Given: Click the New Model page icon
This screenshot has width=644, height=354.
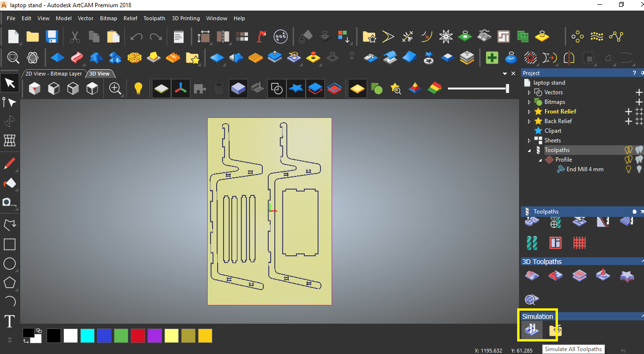Looking at the screenshot, I should click(13, 37).
